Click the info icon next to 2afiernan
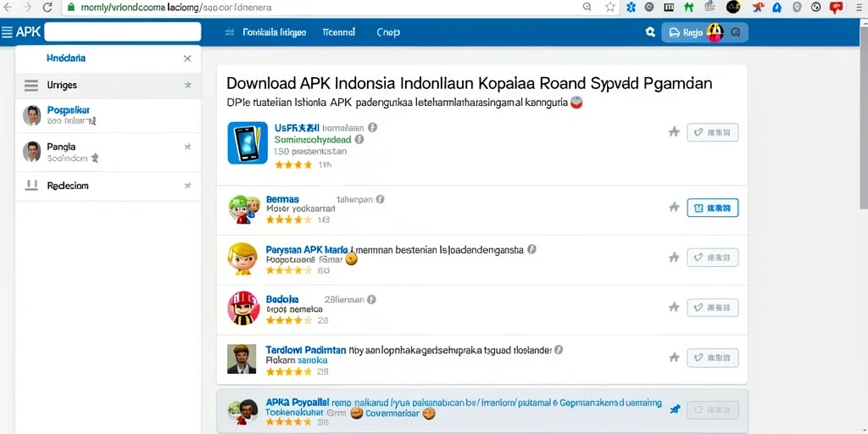Image resolution: width=868 pixels, height=434 pixels. point(371,299)
